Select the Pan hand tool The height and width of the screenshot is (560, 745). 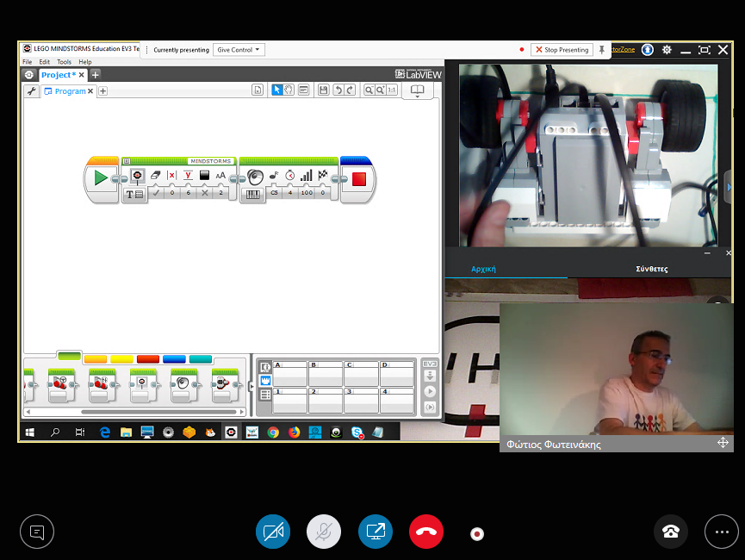(x=289, y=90)
